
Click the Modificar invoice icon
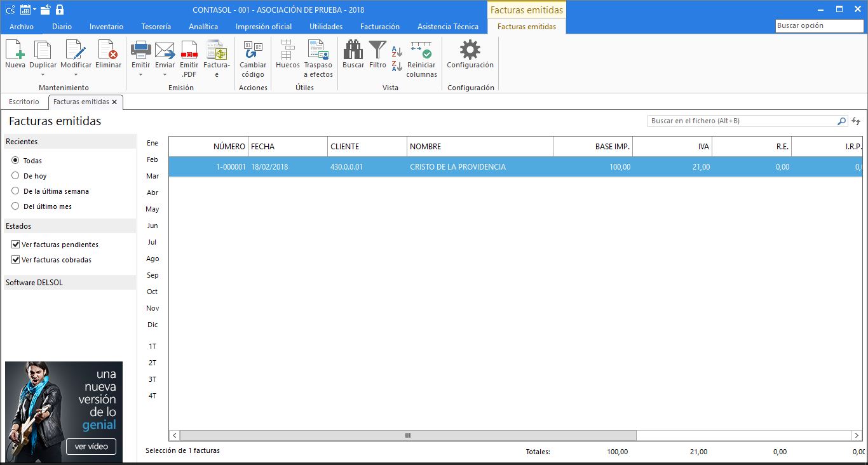pyautogui.click(x=76, y=50)
